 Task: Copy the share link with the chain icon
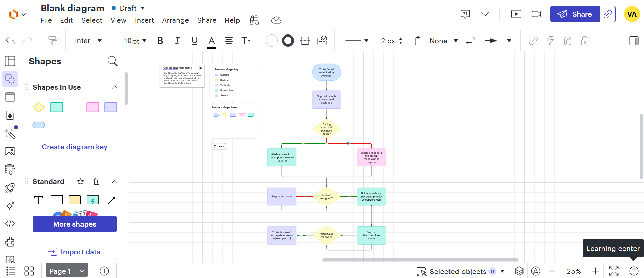[608, 14]
